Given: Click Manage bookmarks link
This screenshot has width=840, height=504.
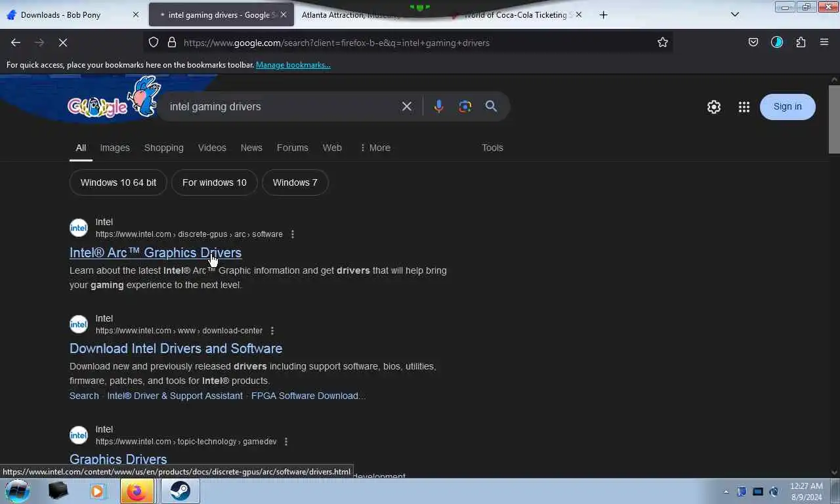Looking at the screenshot, I should click(x=293, y=65).
